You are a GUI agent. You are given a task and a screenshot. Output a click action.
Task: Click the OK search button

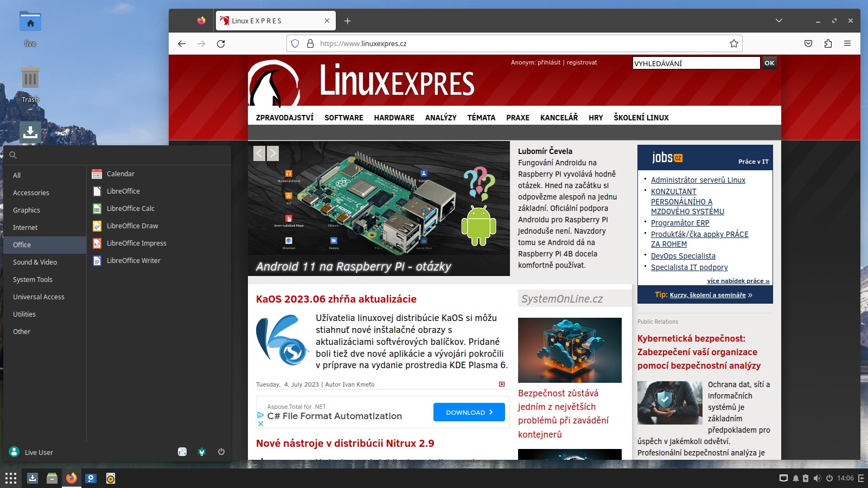[x=769, y=63]
